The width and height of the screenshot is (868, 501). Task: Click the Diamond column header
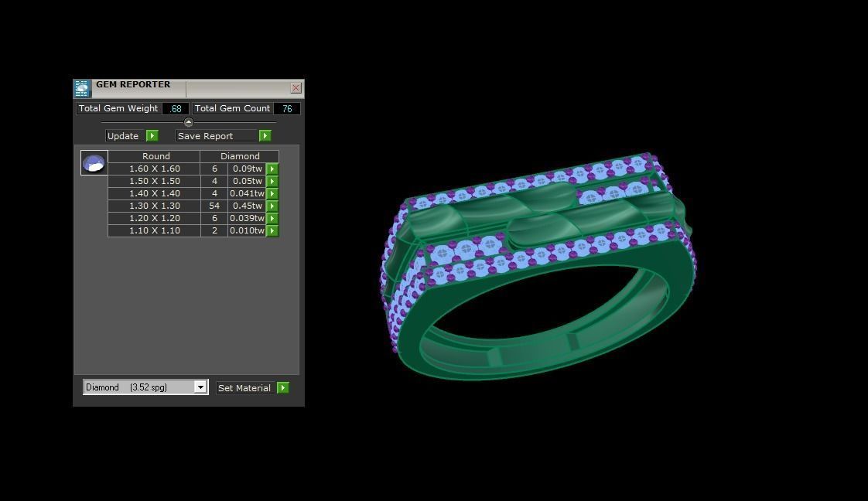coord(240,156)
